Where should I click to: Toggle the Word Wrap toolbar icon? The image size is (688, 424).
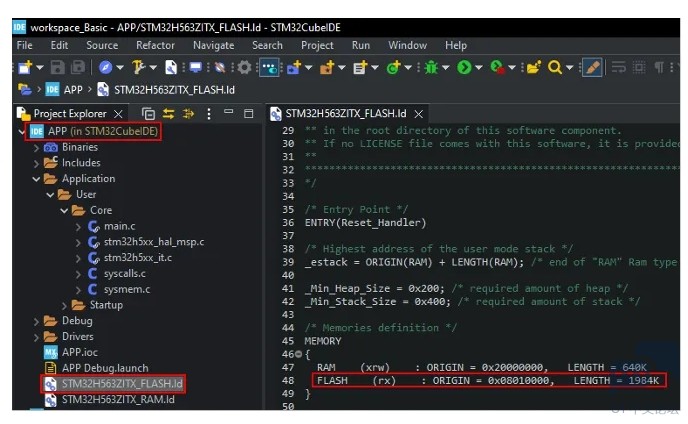tap(619, 67)
